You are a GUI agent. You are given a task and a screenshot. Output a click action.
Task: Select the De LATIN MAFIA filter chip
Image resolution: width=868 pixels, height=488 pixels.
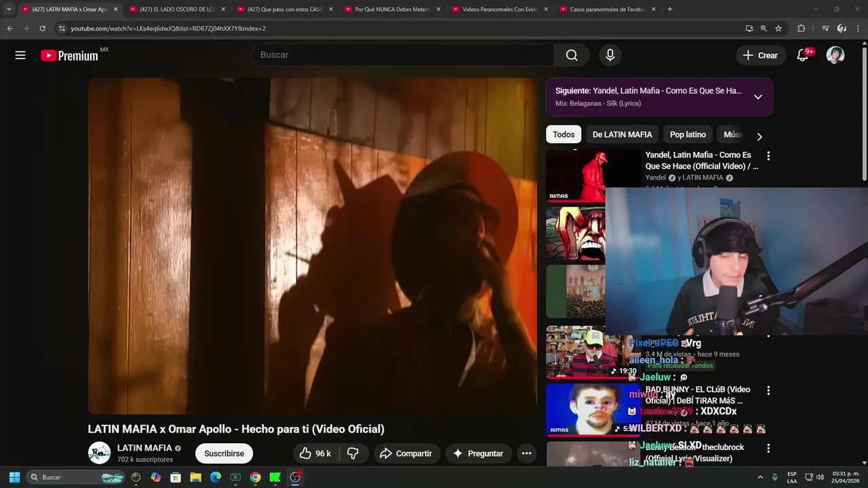tap(622, 134)
